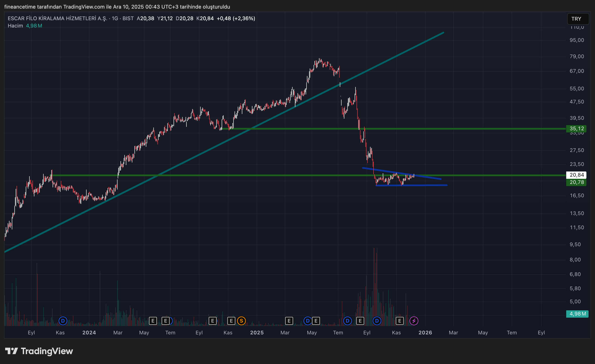Click the 20,78 green price label
The width and height of the screenshot is (595, 364).
coord(576,182)
